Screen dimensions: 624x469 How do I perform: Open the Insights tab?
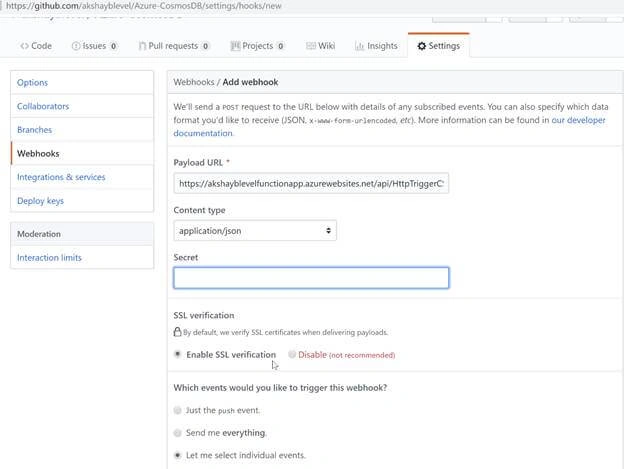pyautogui.click(x=376, y=46)
